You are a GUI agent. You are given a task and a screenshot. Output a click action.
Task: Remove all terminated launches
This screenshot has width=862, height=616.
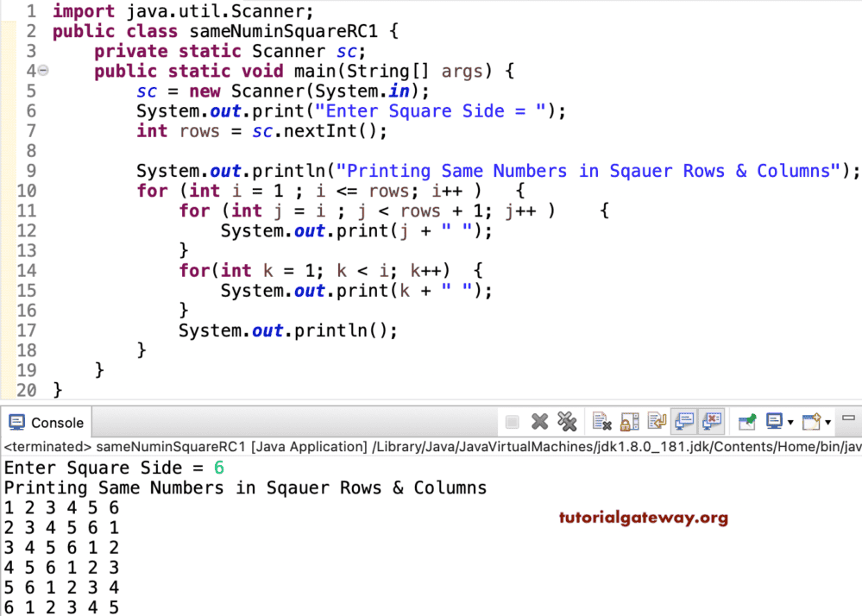pos(568,421)
